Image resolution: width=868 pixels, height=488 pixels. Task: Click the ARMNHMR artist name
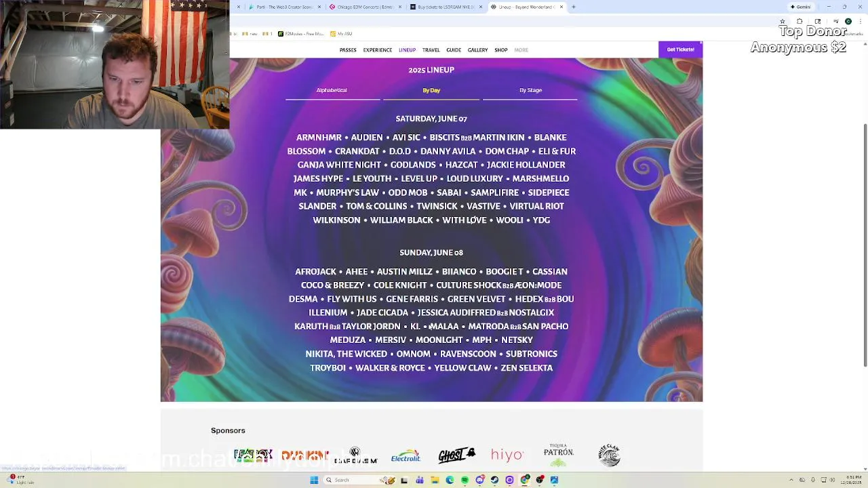click(x=319, y=138)
